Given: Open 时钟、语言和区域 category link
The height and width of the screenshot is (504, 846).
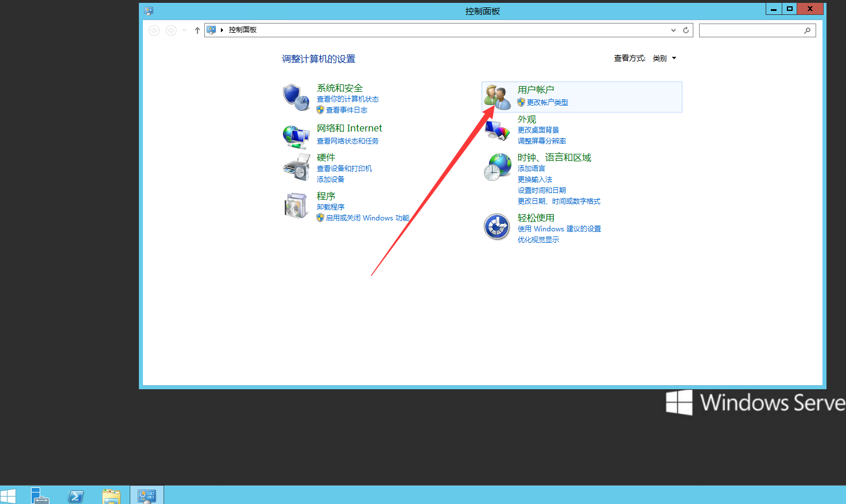Looking at the screenshot, I should tap(554, 157).
